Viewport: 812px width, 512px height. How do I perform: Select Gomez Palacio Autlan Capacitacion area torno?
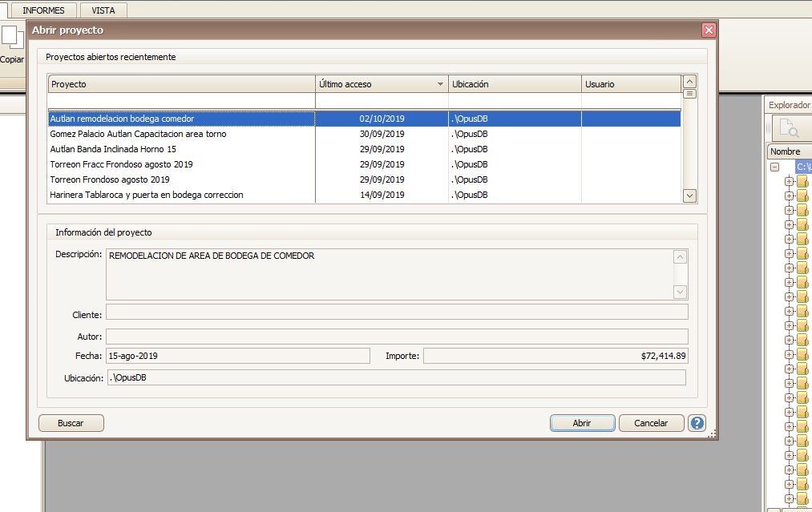pyautogui.click(x=138, y=134)
